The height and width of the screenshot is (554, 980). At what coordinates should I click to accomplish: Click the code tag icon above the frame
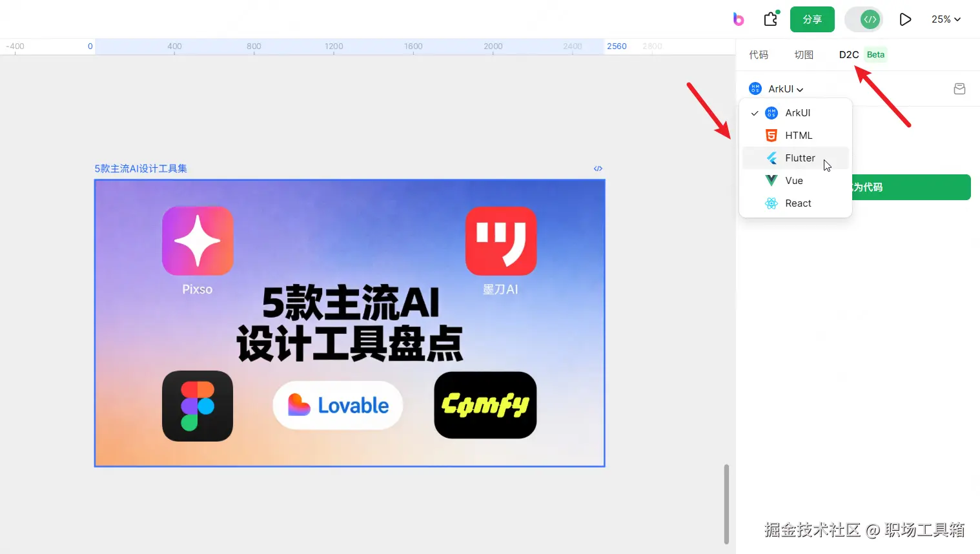pos(598,169)
